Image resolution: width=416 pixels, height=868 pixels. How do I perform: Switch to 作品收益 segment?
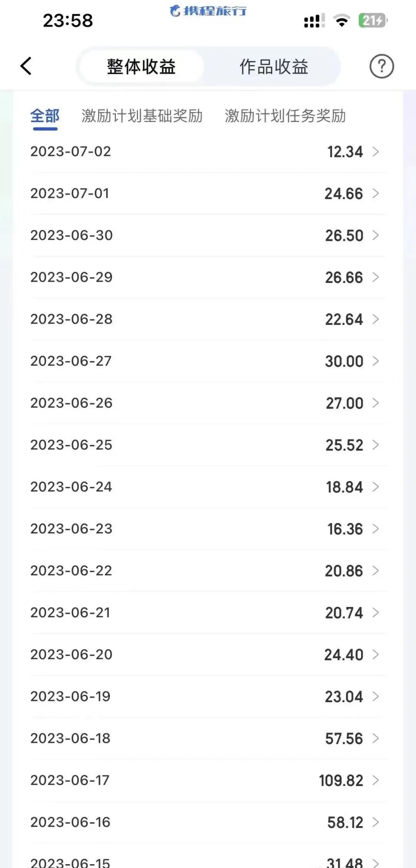pyautogui.click(x=273, y=67)
